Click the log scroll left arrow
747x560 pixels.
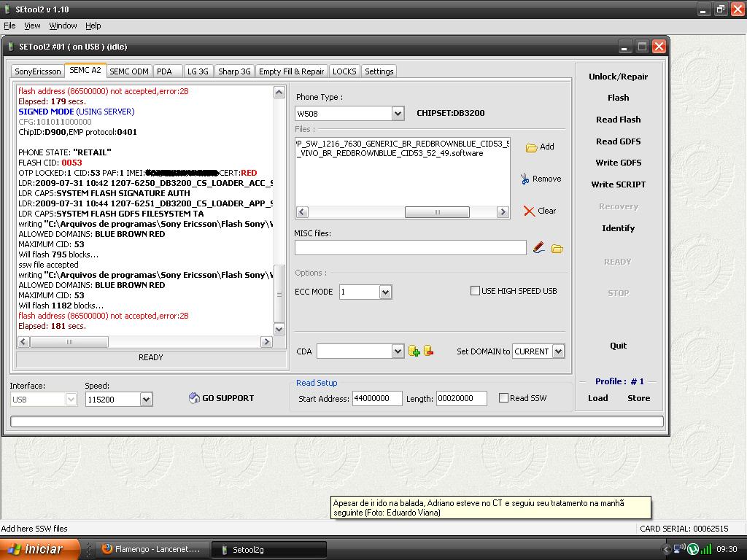(x=24, y=342)
